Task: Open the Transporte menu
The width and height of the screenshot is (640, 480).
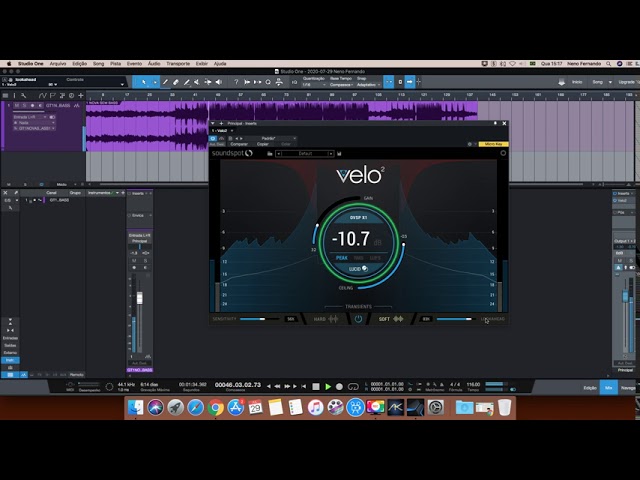Action: 178,64
